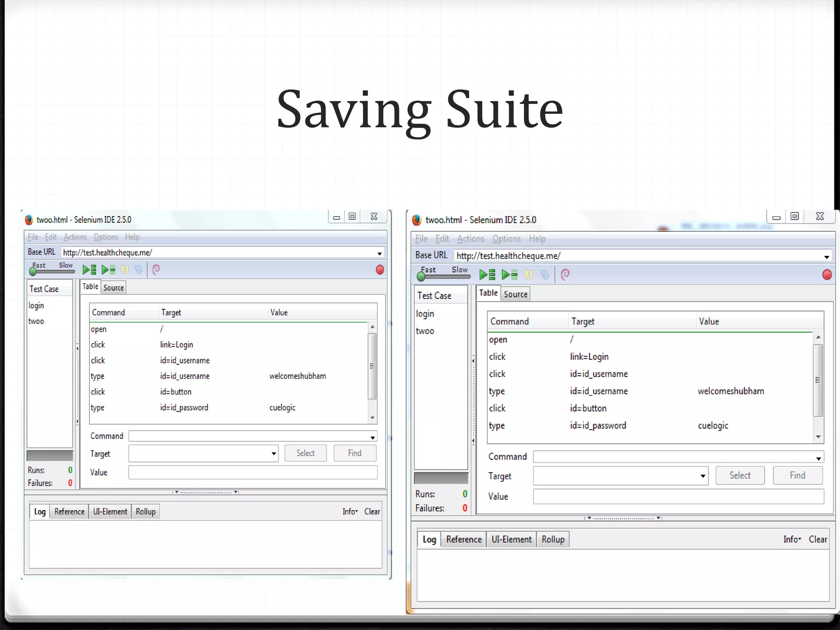The width and height of the screenshot is (840, 630).
Task: Click Play entire test suite in right window
Action: tap(487, 274)
